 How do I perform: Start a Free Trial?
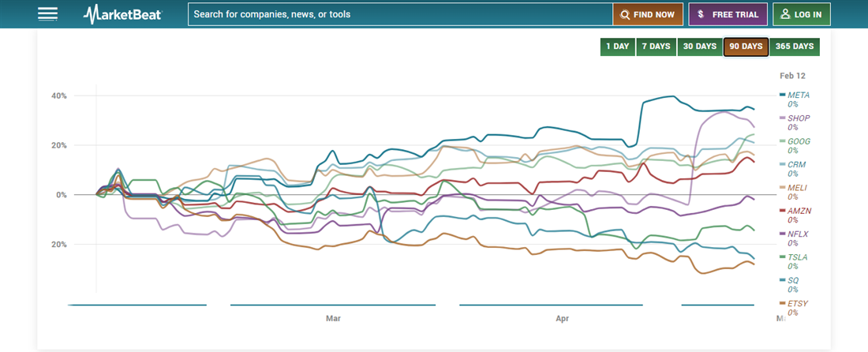point(728,14)
